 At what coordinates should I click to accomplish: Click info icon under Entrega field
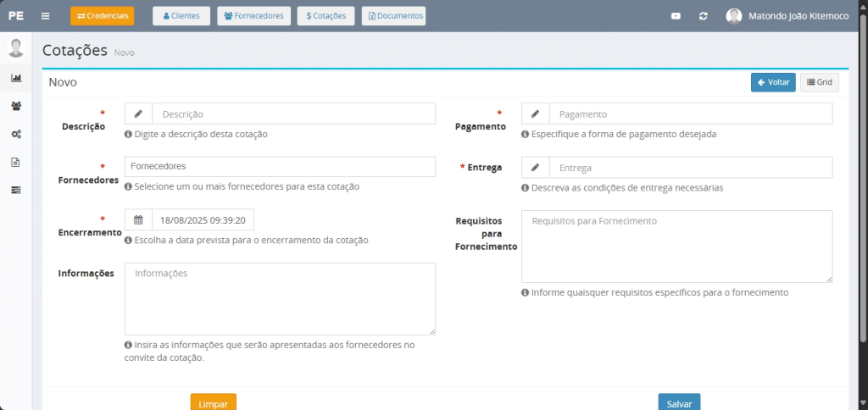point(525,188)
